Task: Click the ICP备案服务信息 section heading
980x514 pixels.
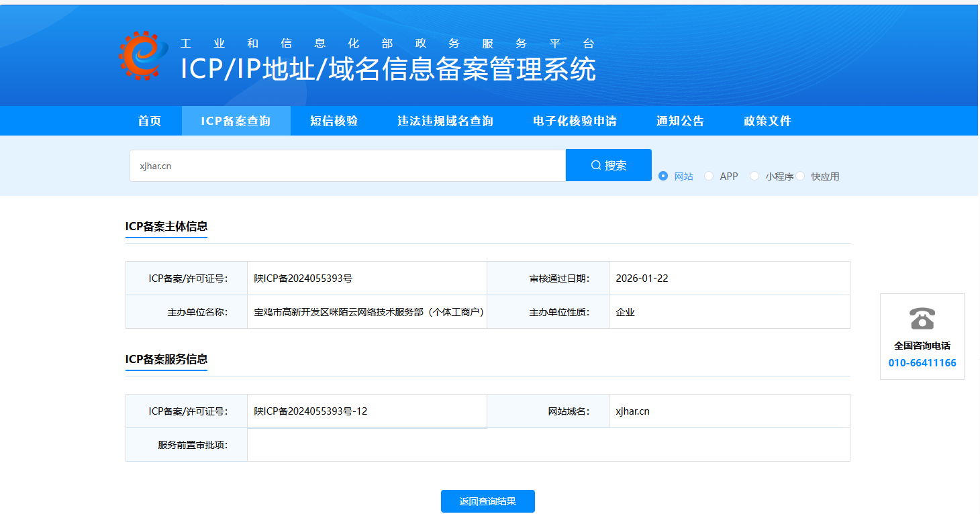Action: coord(166,359)
